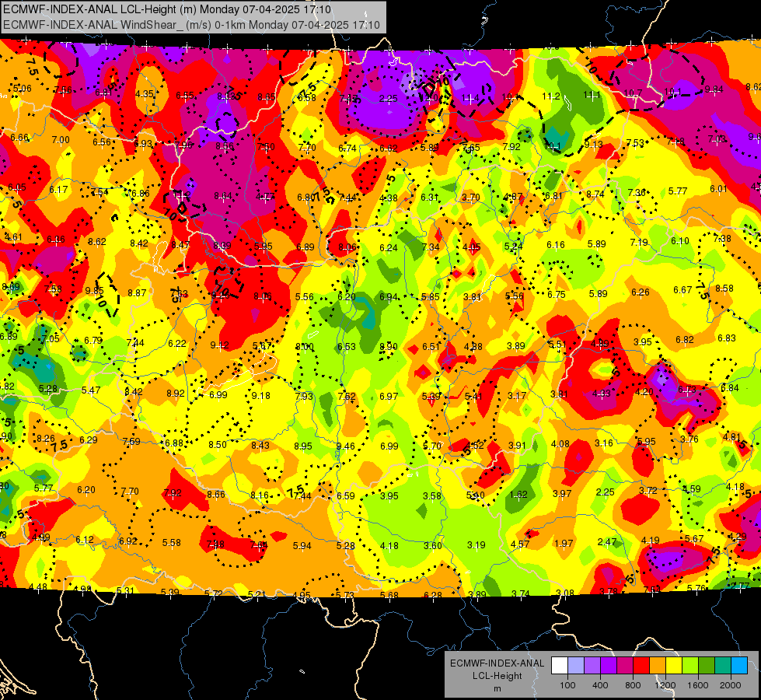This screenshot has width=761, height=700.
Task: Click the wind shear value '3.97'
Action: [x=562, y=494]
